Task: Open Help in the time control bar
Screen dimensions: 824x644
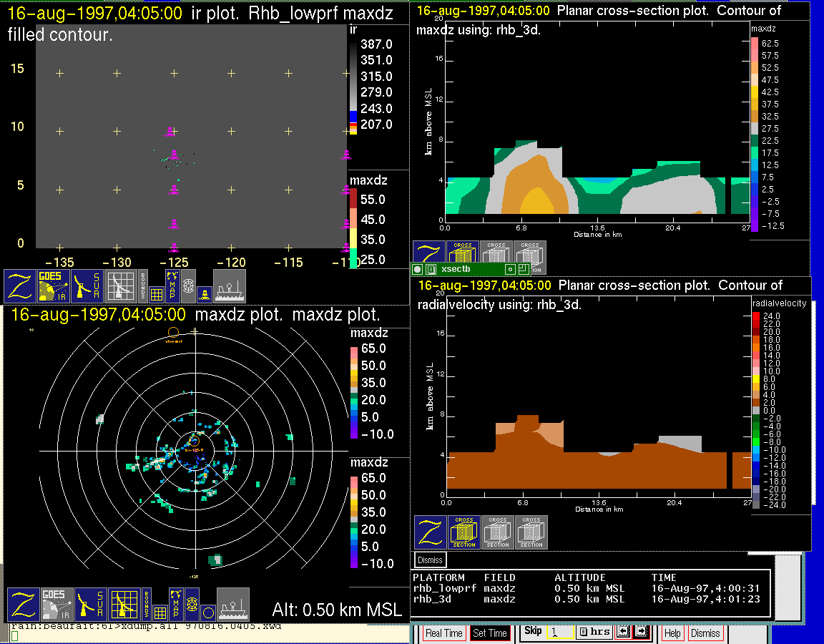Action: point(672,633)
